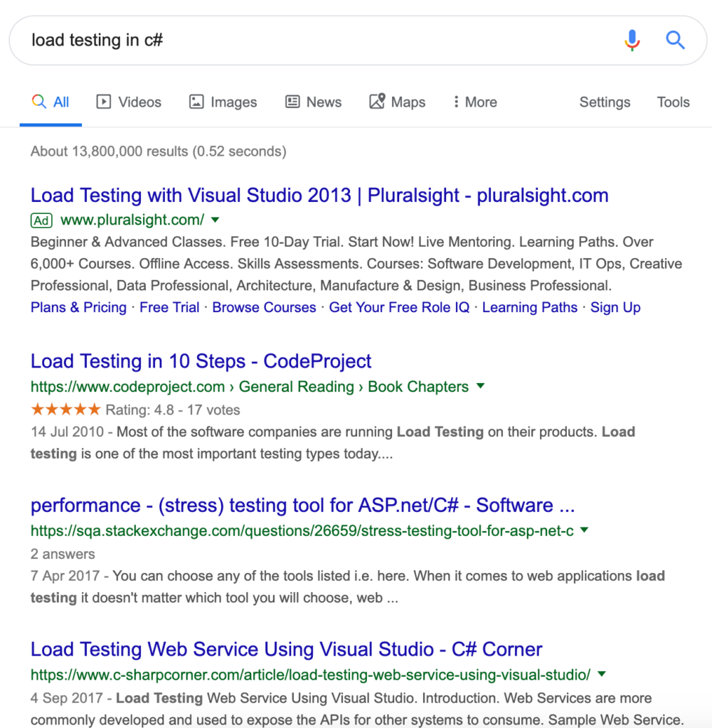
Task: Open Settings
Action: coord(605,102)
